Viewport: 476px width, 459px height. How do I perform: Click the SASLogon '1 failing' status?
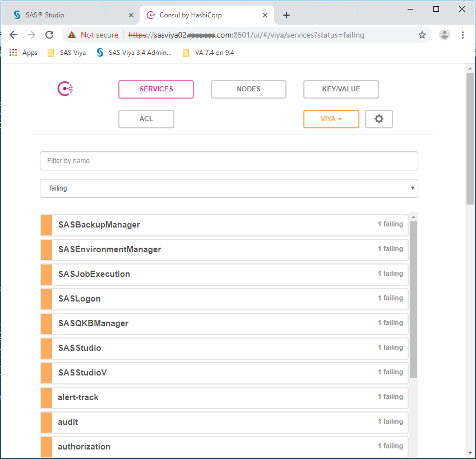pos(390,298)
